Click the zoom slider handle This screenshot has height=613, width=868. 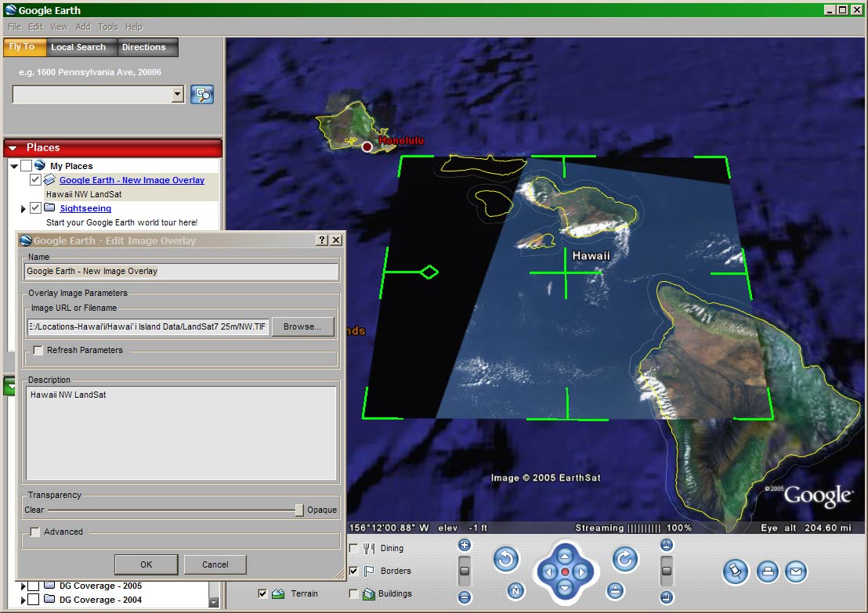pyautogui.click(x=465, y=571)
